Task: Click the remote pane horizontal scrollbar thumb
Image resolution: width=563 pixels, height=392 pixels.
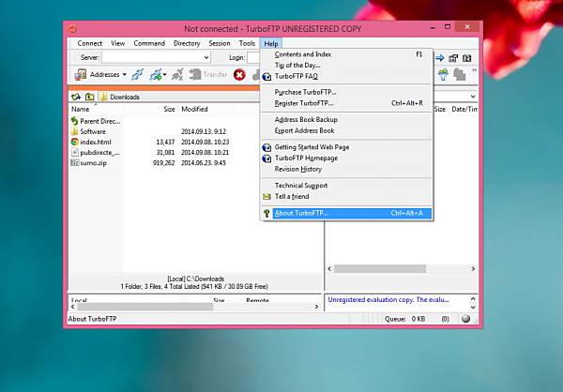Action: (x=380, y=268)
